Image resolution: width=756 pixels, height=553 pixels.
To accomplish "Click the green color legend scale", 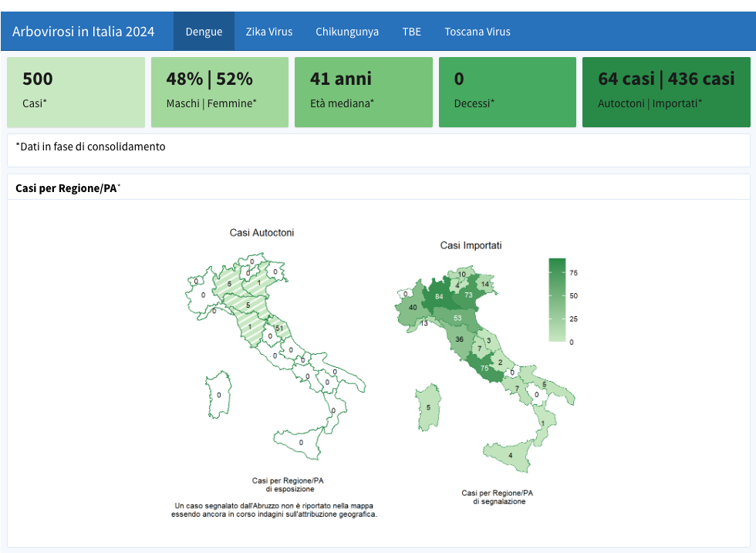I will (x=557, y=299).
